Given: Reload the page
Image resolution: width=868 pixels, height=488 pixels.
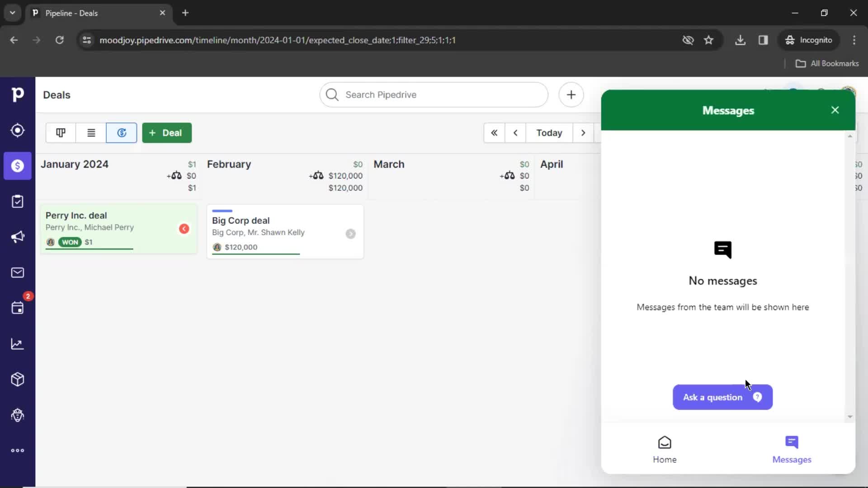Looking at the screenshot, I should point(59,40).
